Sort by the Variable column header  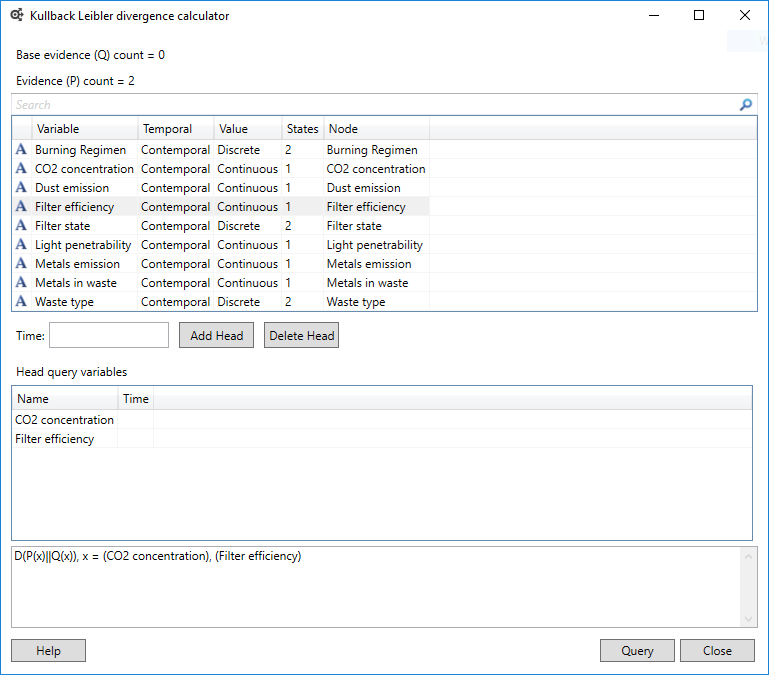point(85,129)
